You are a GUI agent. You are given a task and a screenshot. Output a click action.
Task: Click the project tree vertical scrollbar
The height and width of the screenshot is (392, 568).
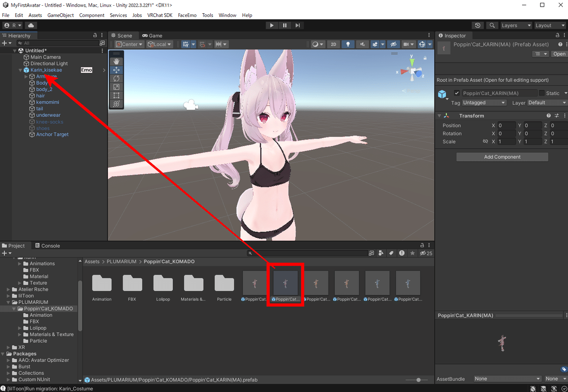pos(80,305)
